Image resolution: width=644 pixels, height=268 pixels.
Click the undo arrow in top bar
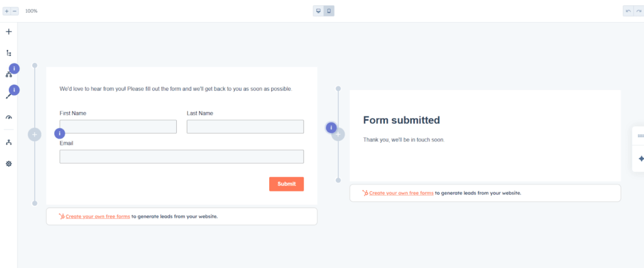tap(628, 11)
